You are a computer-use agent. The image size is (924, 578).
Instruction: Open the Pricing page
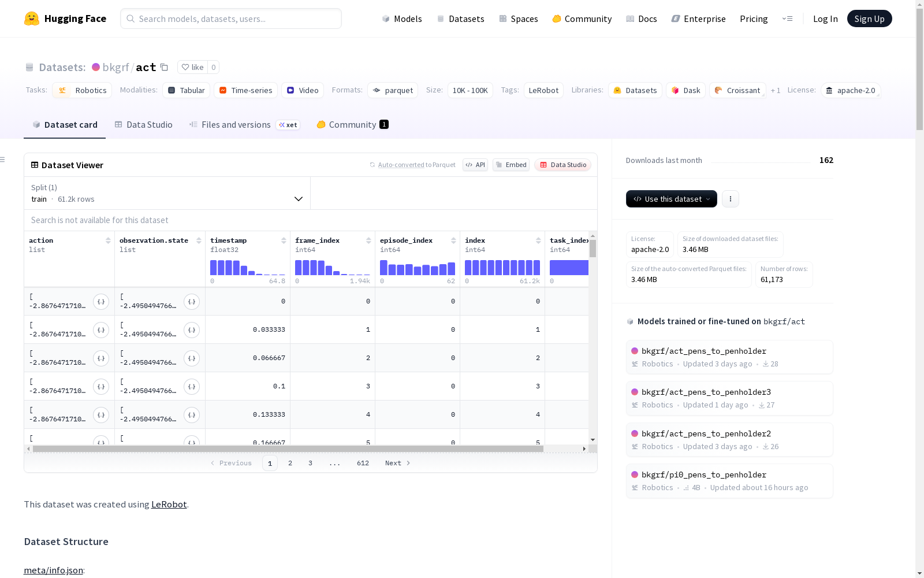point(754,18)
